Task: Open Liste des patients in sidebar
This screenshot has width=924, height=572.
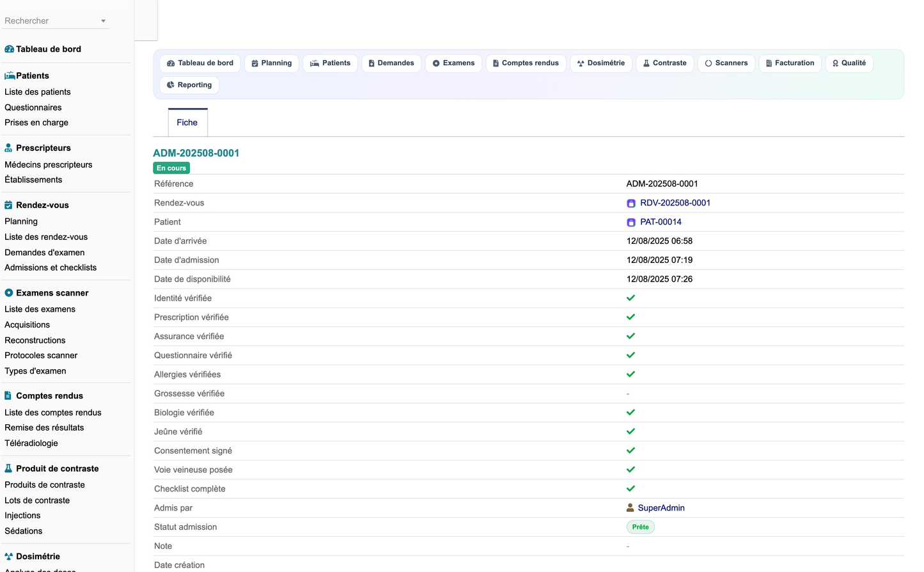Action: (x=38, y=92)
